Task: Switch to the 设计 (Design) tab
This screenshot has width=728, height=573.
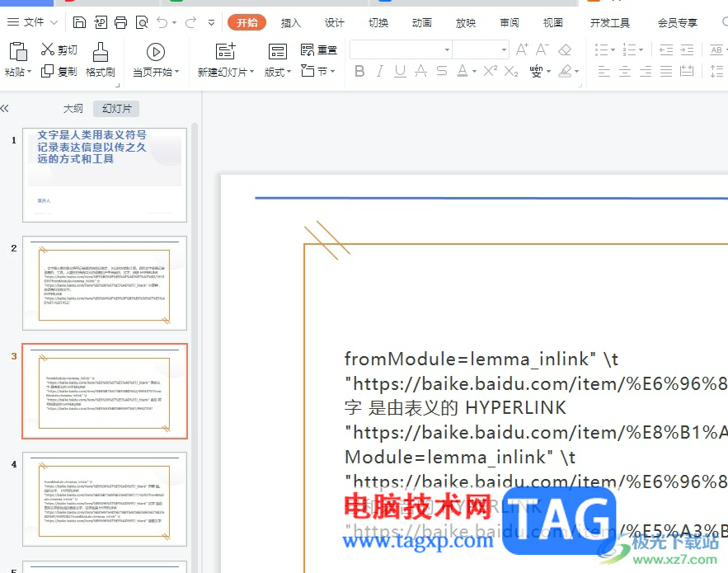Action: pyautogui.click(x=335, y=23)
